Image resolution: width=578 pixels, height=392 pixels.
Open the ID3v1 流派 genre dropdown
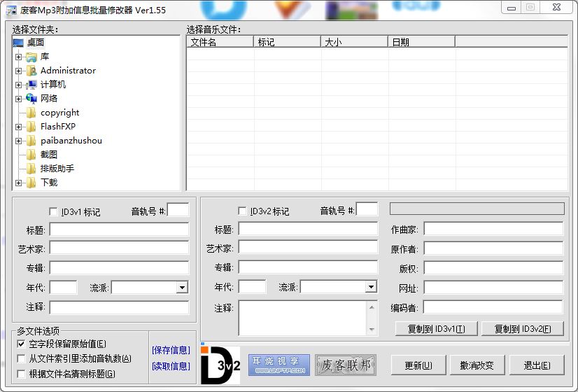[x=182, y=287]
